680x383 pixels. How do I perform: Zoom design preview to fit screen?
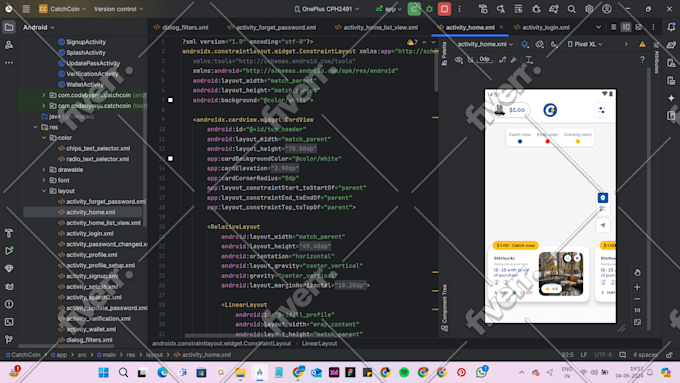click(637, 322)
